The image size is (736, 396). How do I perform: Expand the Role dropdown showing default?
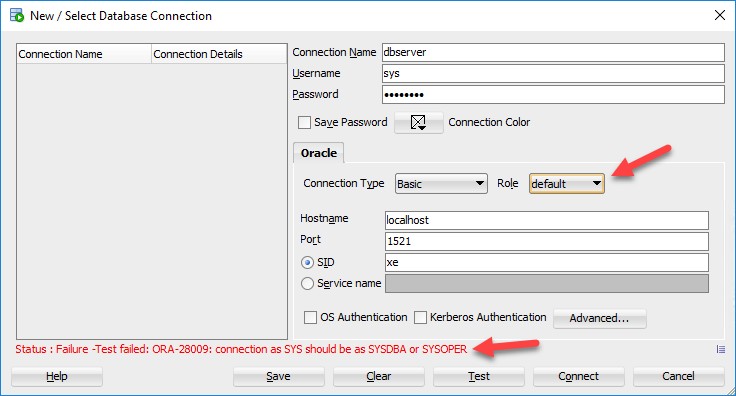click(567, 183)
